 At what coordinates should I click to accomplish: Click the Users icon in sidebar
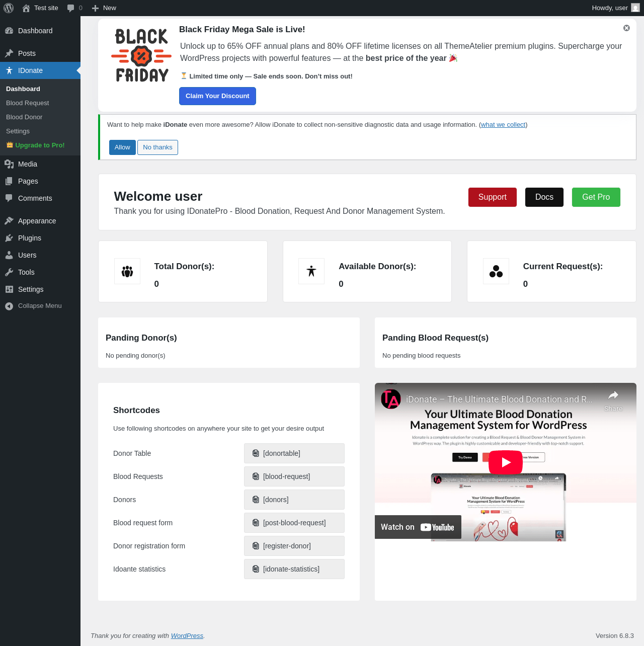(x=9, y=255)
